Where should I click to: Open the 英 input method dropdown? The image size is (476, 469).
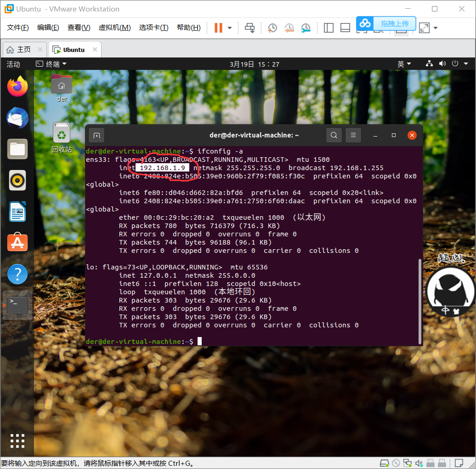coord(404,64)
